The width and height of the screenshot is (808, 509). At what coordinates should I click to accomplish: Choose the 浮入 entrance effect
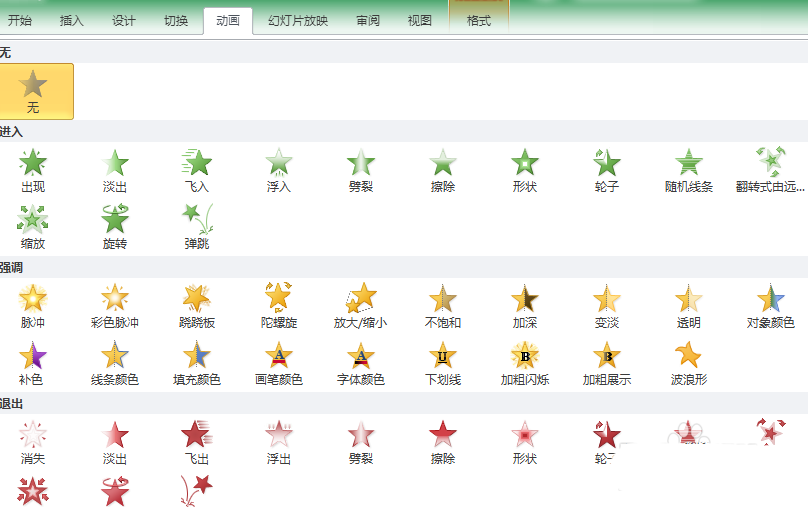click(x=279, y=171)
